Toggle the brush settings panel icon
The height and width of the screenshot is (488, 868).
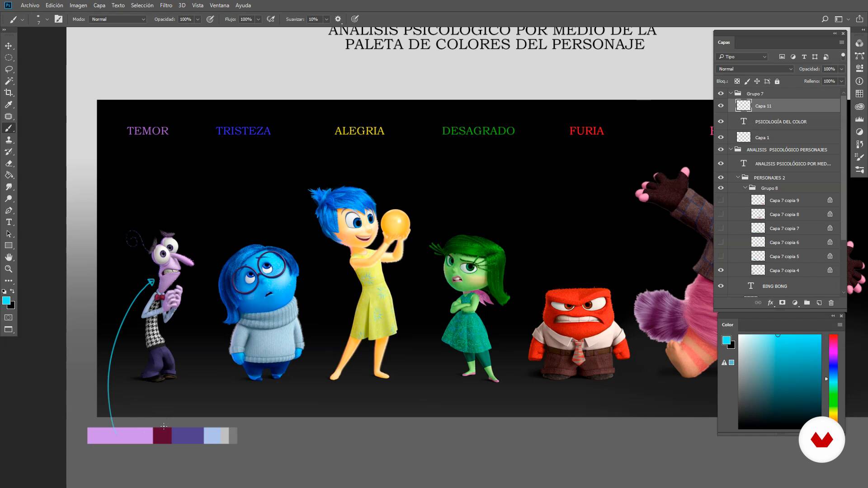(x=58, y=19)
